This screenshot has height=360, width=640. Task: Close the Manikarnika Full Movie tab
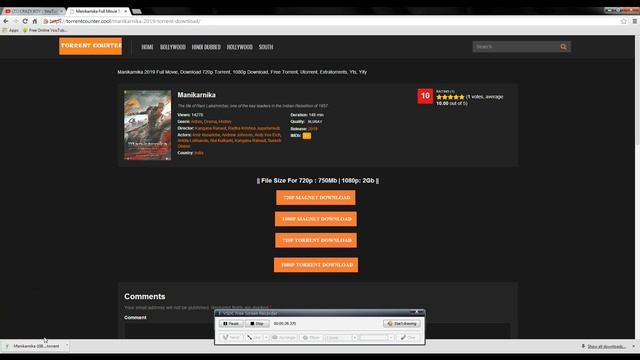125,11
